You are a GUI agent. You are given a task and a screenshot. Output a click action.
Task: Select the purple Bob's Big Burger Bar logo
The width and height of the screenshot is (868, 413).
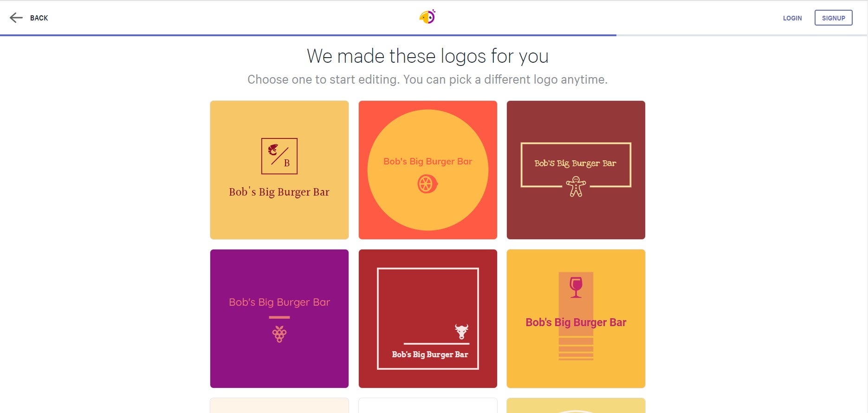pos(279,319)
